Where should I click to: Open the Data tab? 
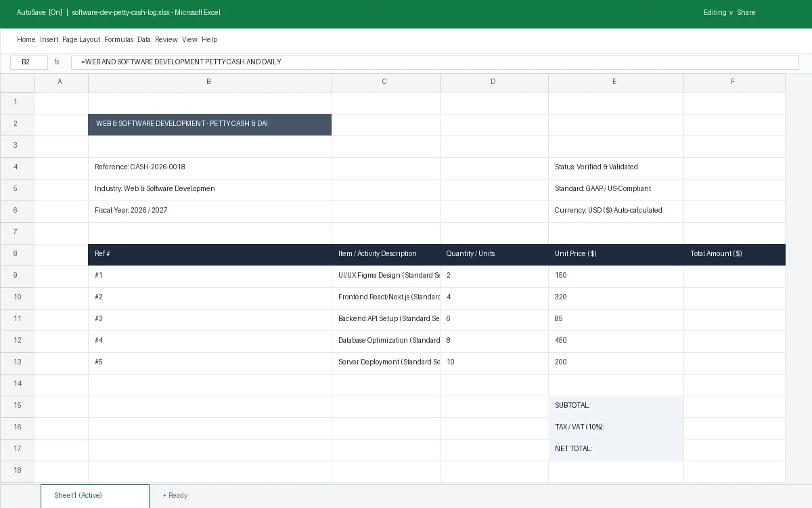[144, 39]
